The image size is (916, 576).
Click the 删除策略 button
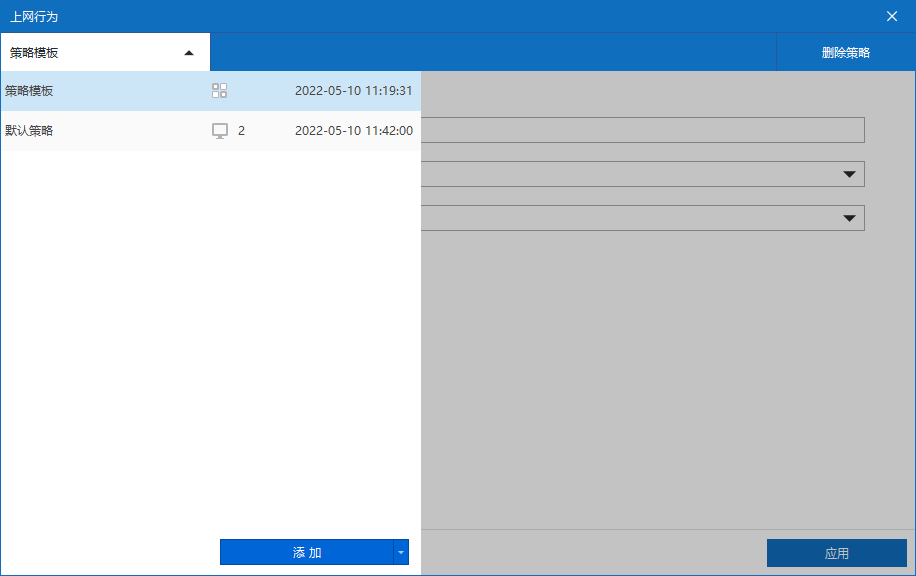coord(845,53)
